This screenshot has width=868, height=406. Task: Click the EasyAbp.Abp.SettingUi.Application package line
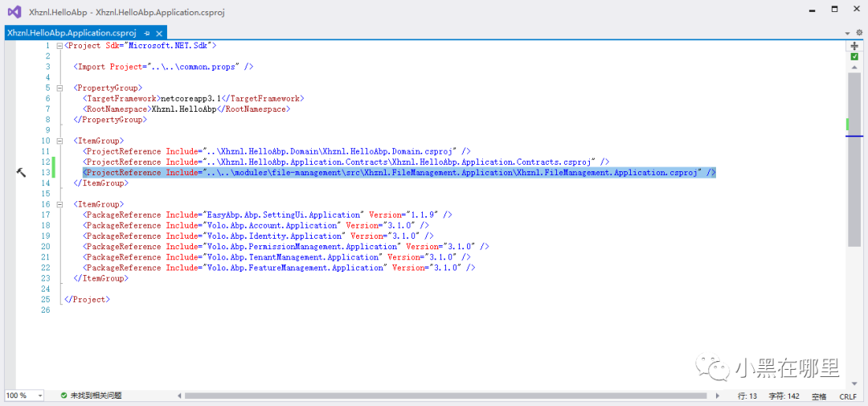pos(268,215)
